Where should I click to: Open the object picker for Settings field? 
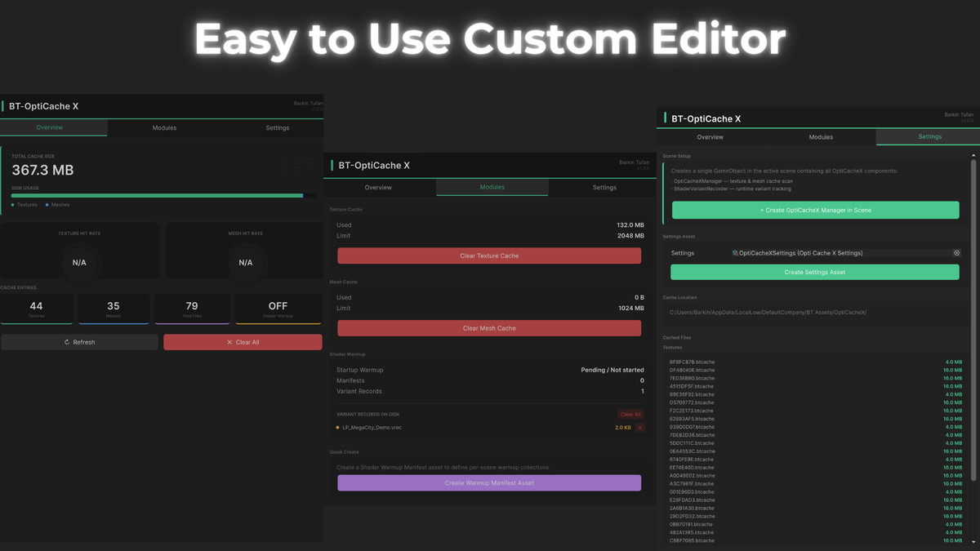[956, 253]
